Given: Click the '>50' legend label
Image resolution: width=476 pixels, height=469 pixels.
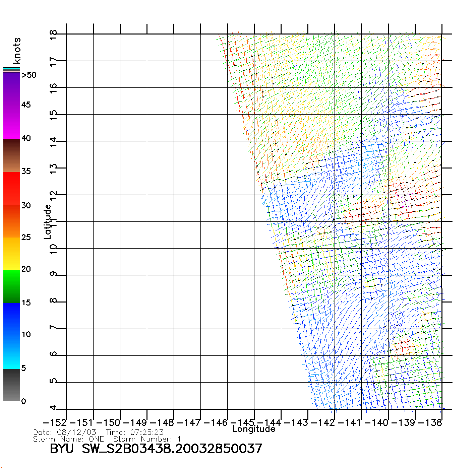Looking at the screenshot, I should pos(29,75).
